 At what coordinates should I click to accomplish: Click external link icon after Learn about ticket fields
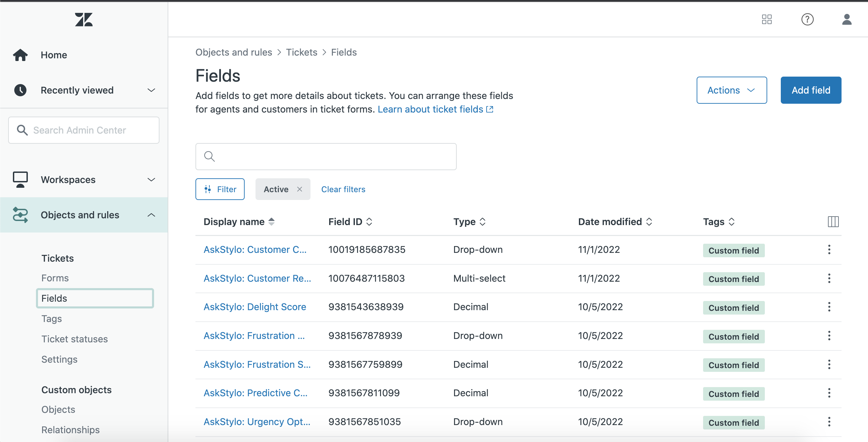click(490, 109)
